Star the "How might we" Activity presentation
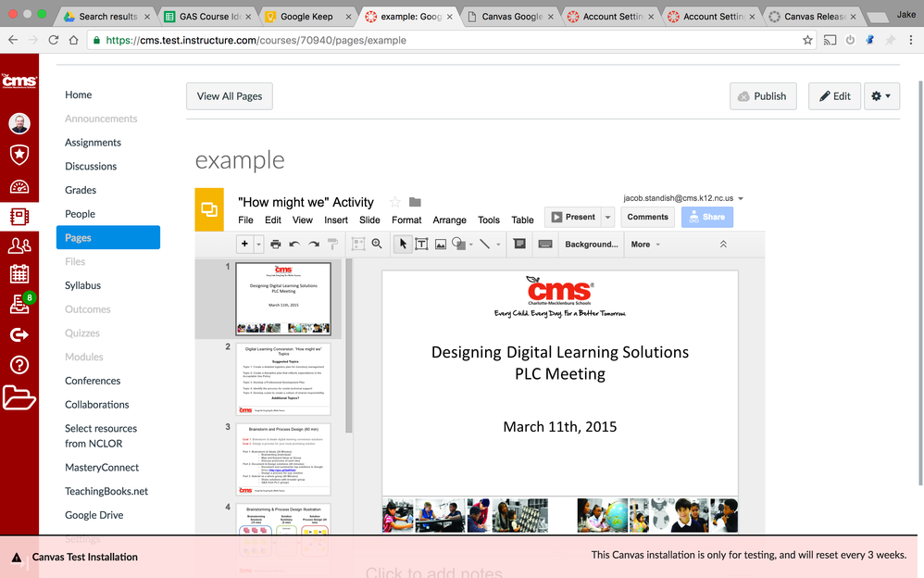Viewport: 924px width, 578px height. [394, 202]
